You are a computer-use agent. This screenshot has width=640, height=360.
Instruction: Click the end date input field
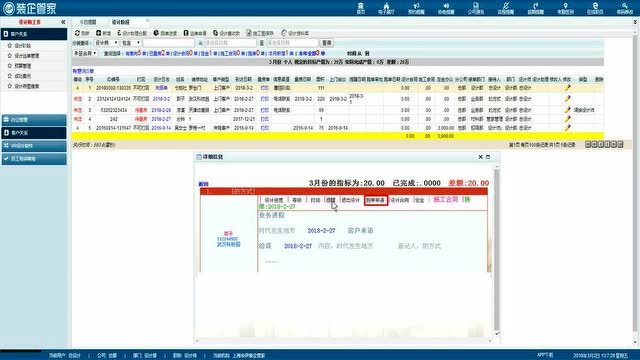click(x=292, y=43)
